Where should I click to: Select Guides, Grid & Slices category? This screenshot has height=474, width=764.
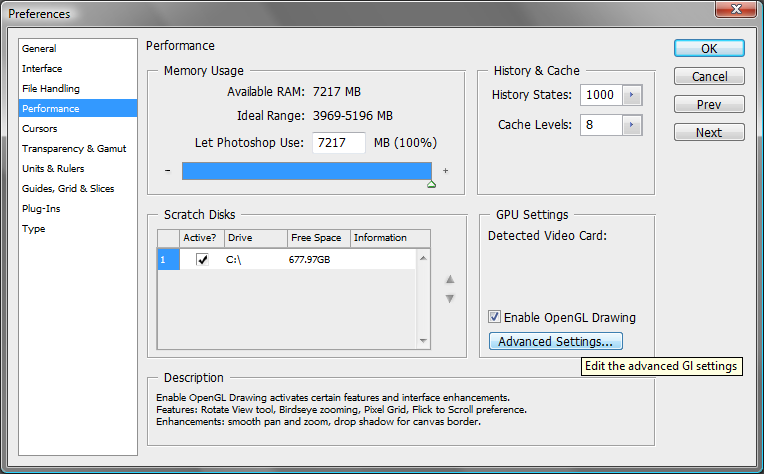coord(78,189)
